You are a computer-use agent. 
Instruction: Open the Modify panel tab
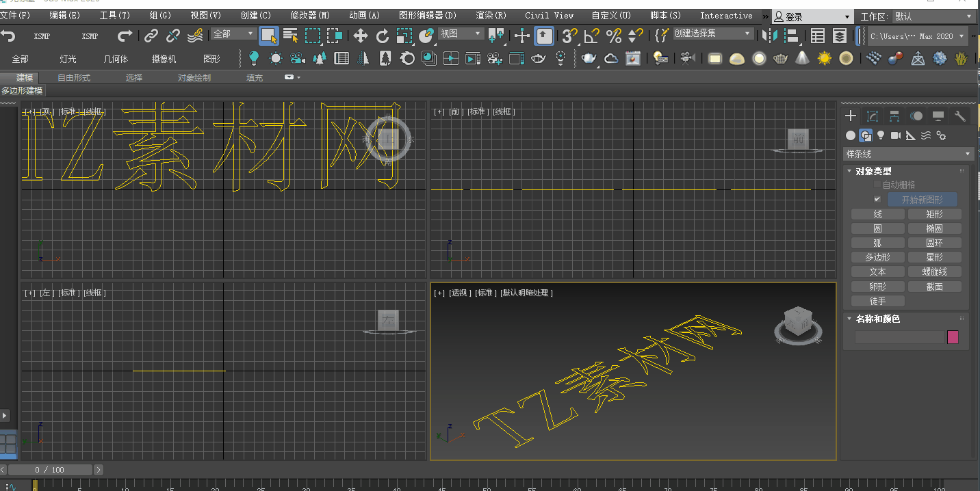(873, 116)
